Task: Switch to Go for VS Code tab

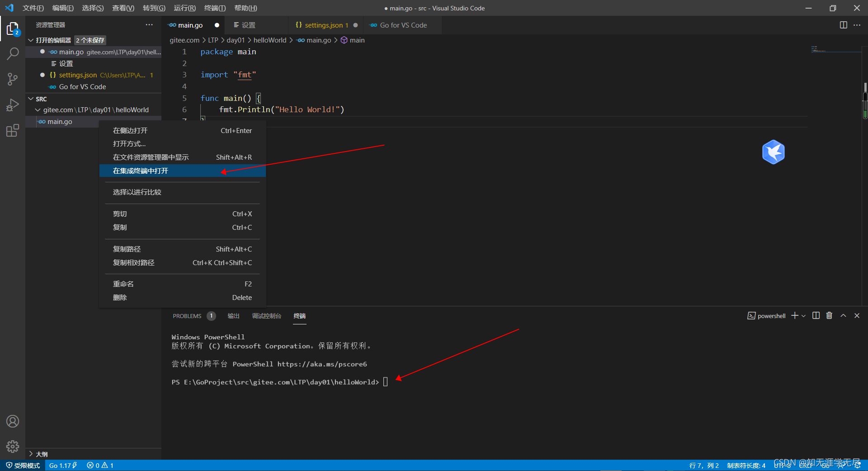Action: click(402, 25)
